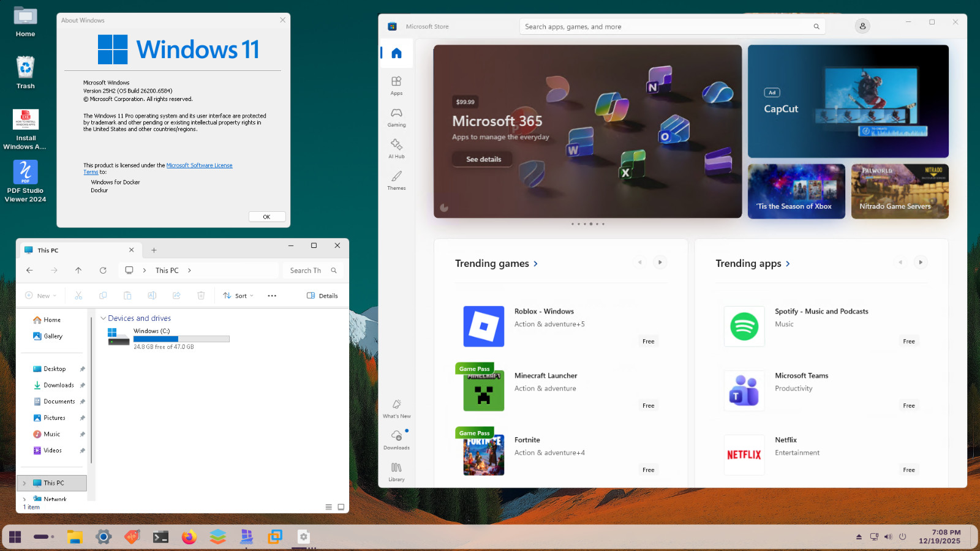The image size is (980, 551).
Task: Select Documents in File Explorer navigation pane
Action: coord(59,402)
